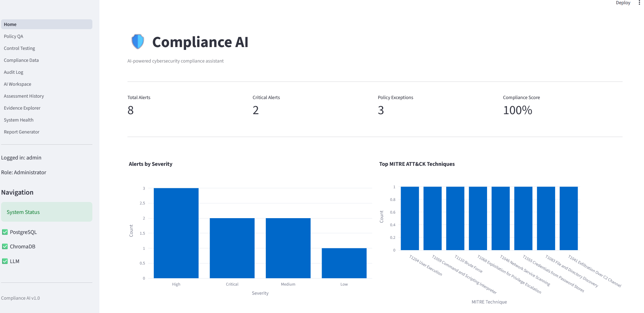644x313 pixels.
Task: Open the Home page in sidebar
Action: pos(47,24)
